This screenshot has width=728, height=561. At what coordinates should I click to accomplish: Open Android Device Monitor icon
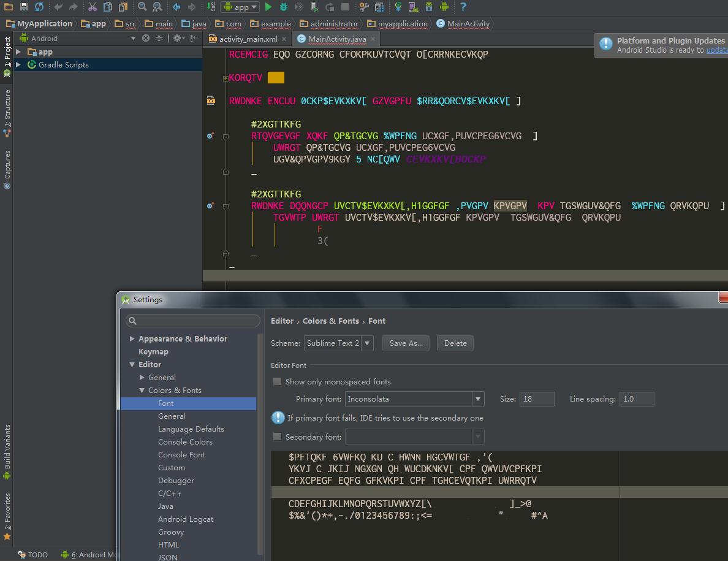[444, 7]
